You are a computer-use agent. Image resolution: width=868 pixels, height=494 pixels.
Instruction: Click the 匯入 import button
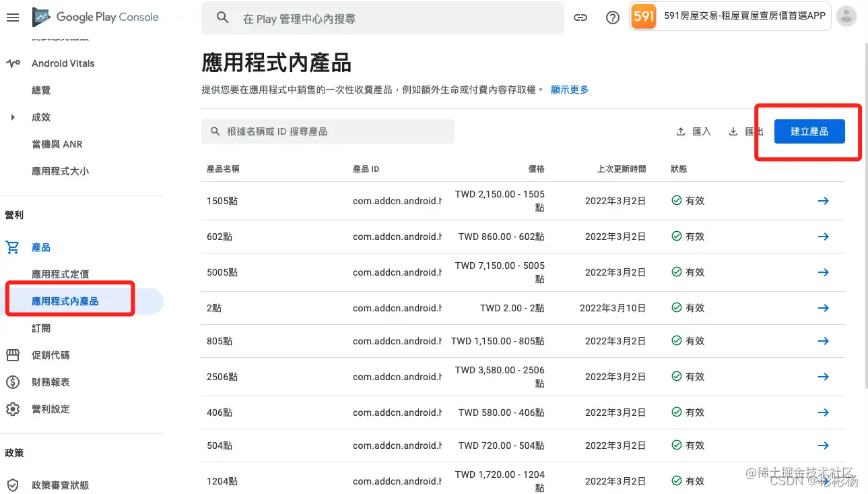pyautogui.click(x=694, y=131)
